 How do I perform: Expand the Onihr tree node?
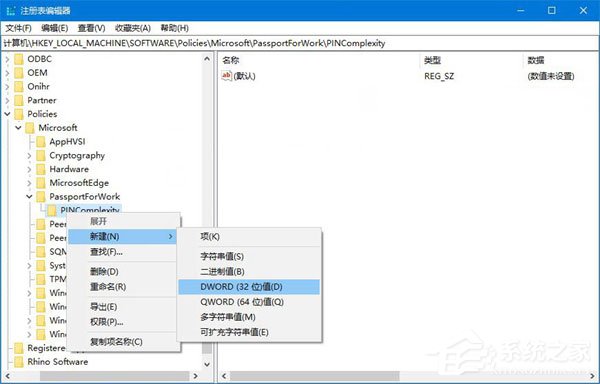click(x=7, y=87)
